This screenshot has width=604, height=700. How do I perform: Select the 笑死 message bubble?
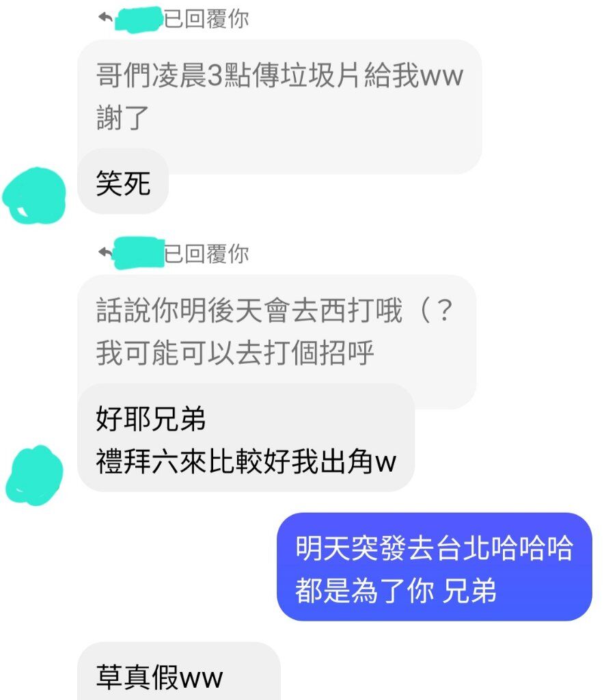tap(123, 182)
